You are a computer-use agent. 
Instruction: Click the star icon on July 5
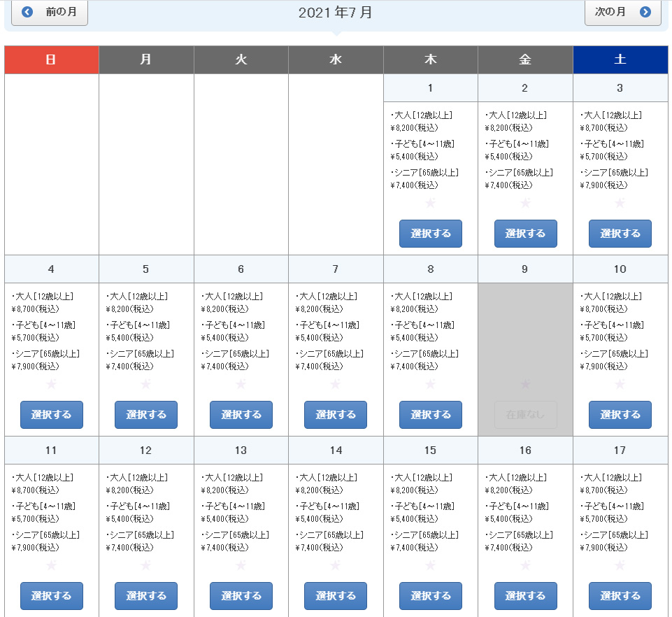pos(145,384)
